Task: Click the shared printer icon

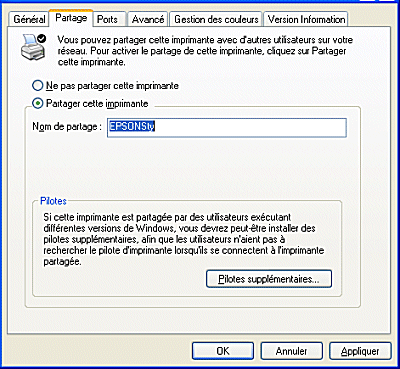Action: 34,47
